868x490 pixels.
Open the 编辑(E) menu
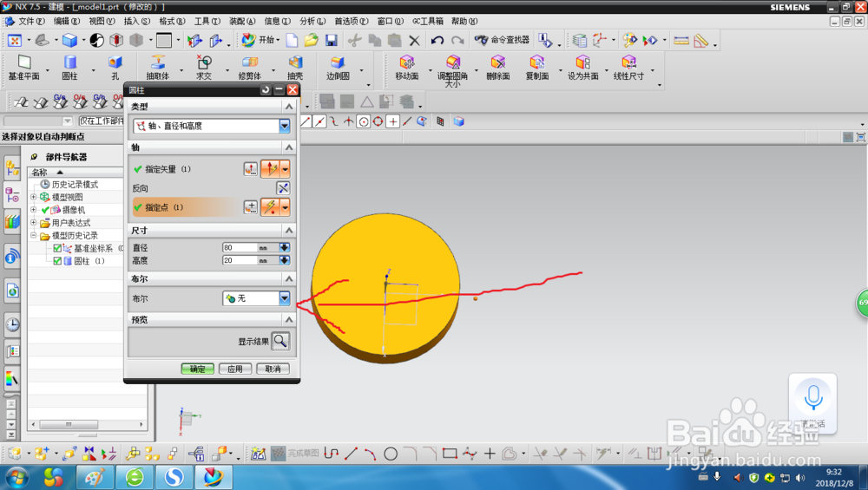tap(67, 21)
